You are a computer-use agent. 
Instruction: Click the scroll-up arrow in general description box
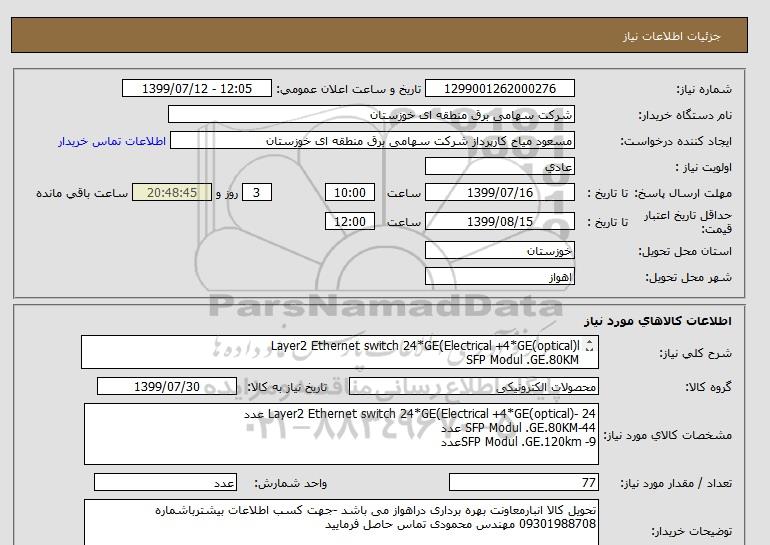coord(589,342)
